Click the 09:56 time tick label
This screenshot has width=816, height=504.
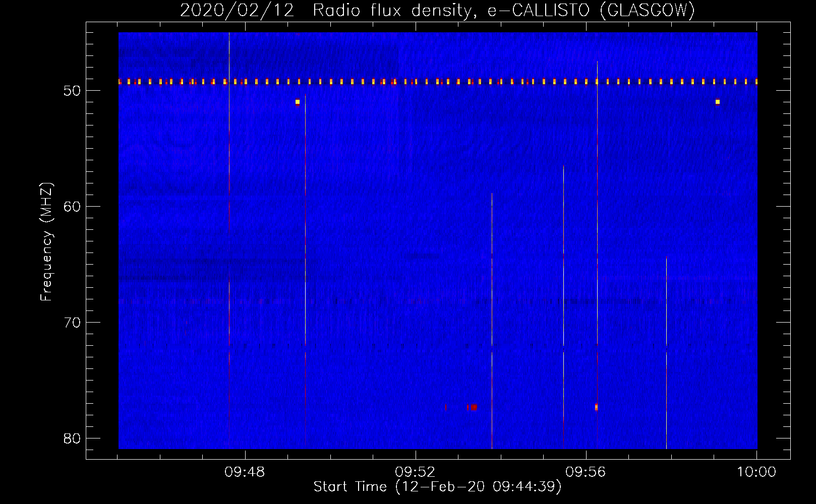point(586,472)
